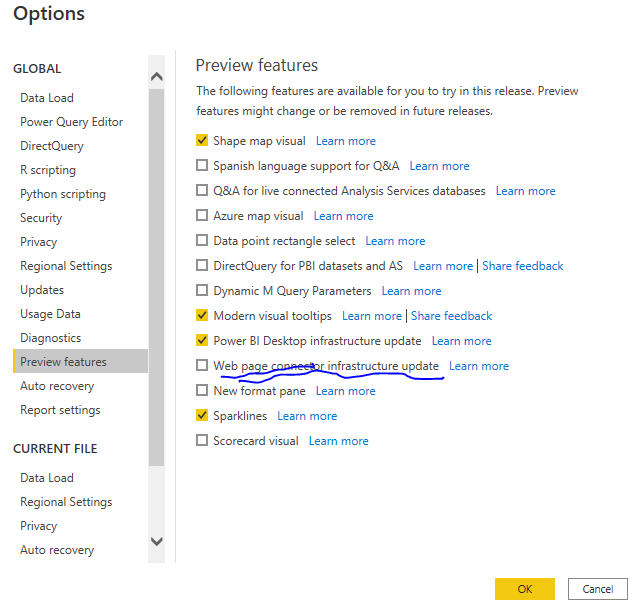
Task: Tick Q&A for live connected Analysis Services
Action: pos(202,191)
